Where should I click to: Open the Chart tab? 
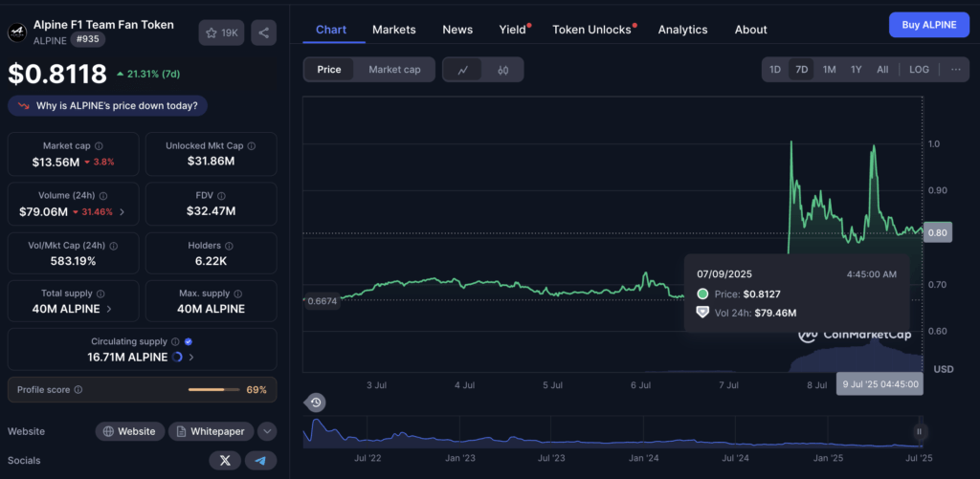click(331, 30)
